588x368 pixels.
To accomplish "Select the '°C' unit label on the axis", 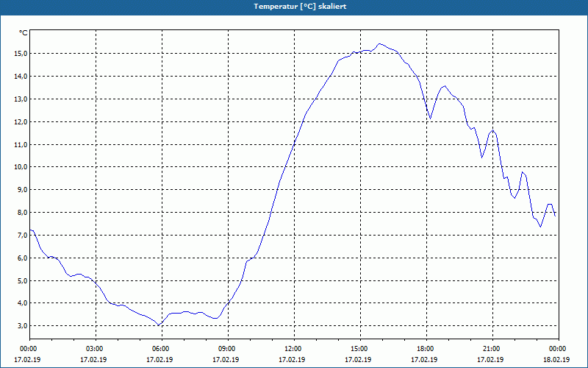I will pos(24,33).
